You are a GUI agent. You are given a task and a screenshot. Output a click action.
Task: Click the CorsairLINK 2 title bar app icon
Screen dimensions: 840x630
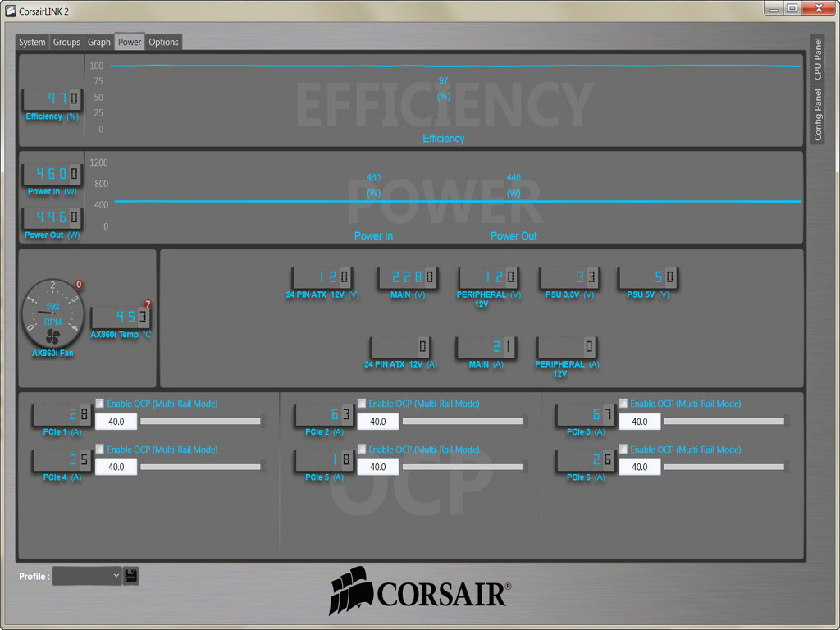point(10,11)
